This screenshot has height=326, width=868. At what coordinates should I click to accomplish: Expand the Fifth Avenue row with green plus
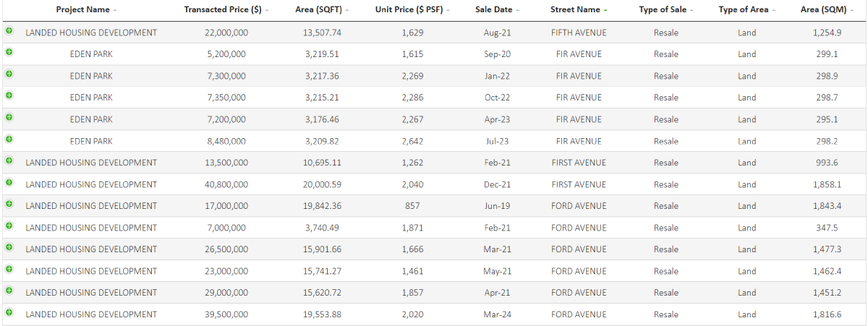(x=9, y=31)
